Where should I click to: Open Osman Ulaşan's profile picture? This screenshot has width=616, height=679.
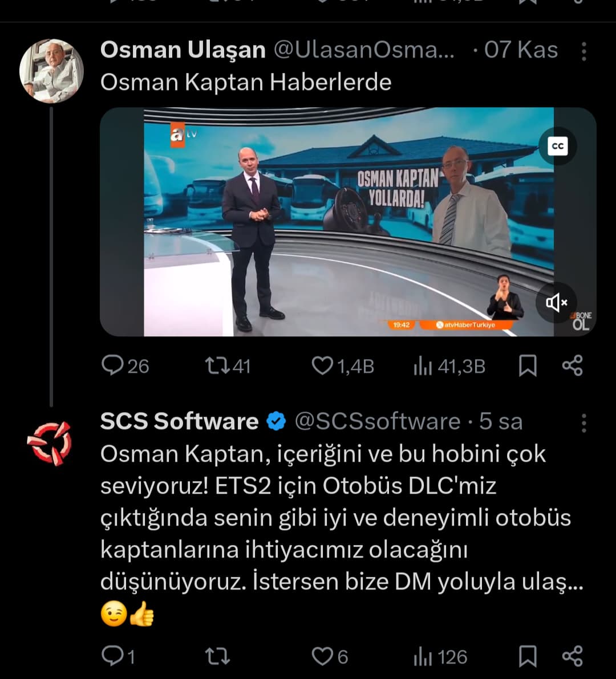[51, 71]
